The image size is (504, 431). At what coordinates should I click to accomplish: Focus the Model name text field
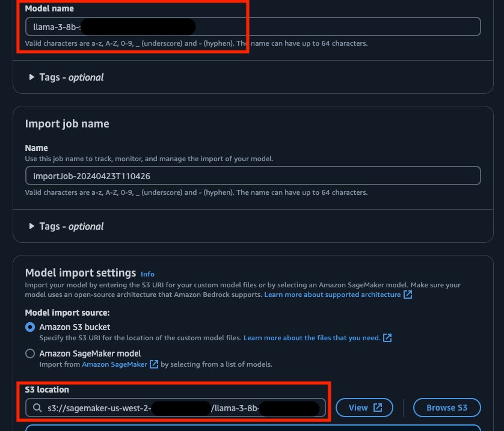click(253, 26)
